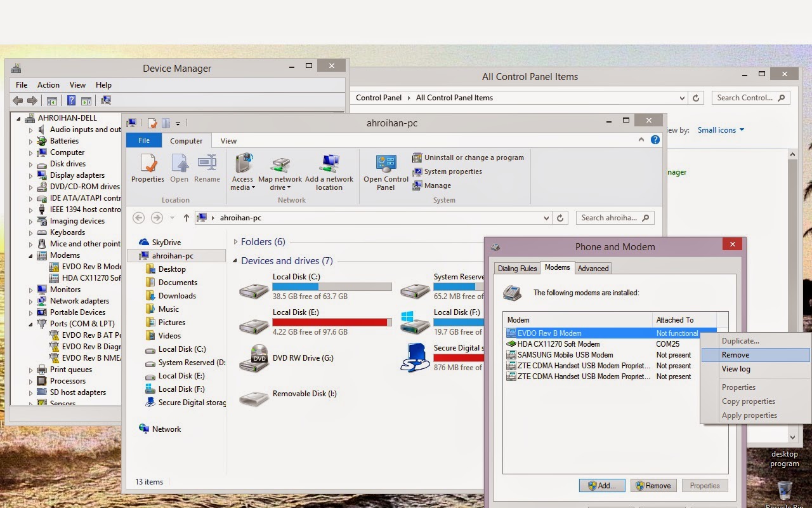
Task: Open the File tab in Explorer ribbon
Action: click(144, 140)
